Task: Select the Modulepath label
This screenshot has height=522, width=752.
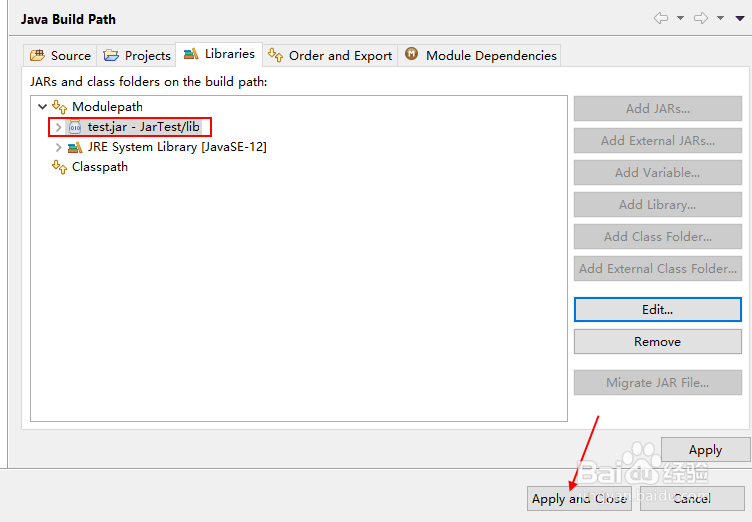Action: tap(107, 107)
